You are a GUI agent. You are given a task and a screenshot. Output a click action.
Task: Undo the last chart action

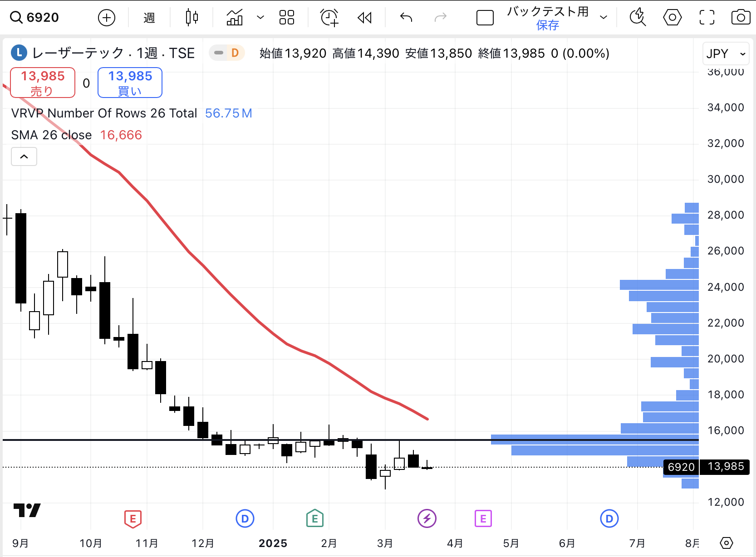click(x=406, y=18)
